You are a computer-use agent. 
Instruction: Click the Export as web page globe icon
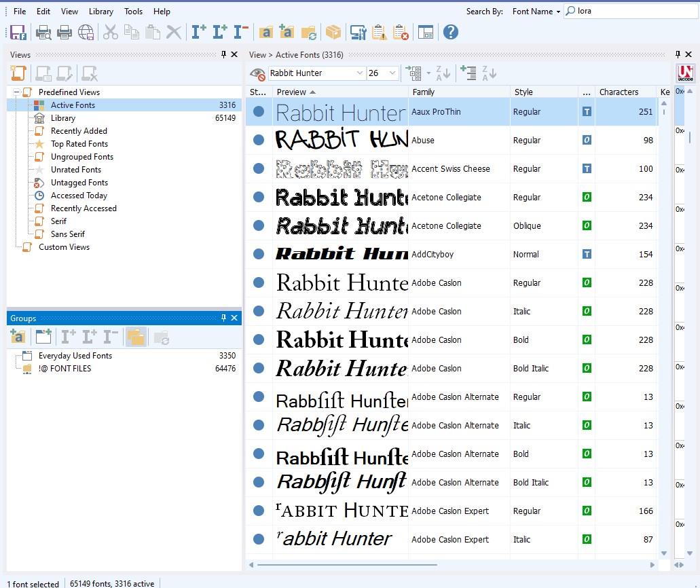click(x=86, y=32)
